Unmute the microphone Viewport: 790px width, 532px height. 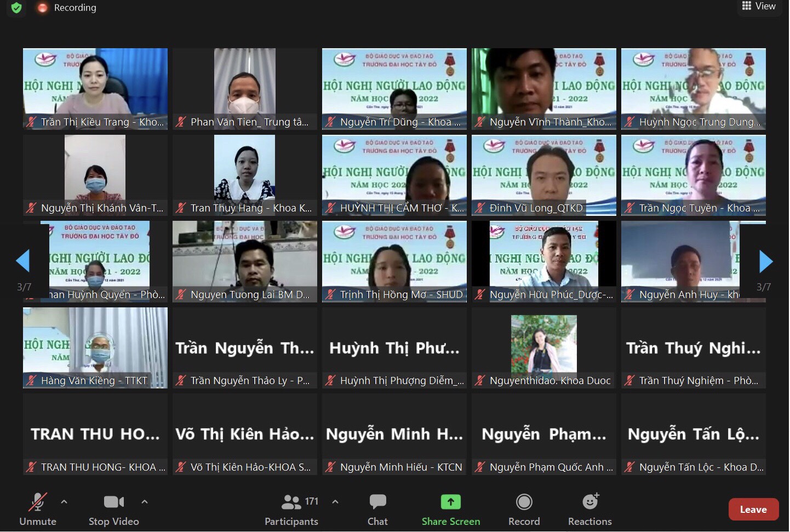(x=38, y=510)
